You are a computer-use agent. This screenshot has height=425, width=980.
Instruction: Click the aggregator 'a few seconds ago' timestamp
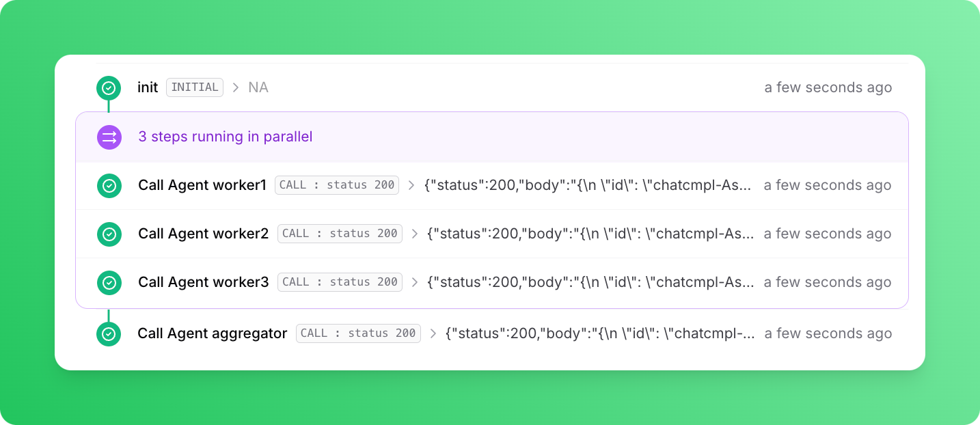pyautogui.click(x=828, y=333)
